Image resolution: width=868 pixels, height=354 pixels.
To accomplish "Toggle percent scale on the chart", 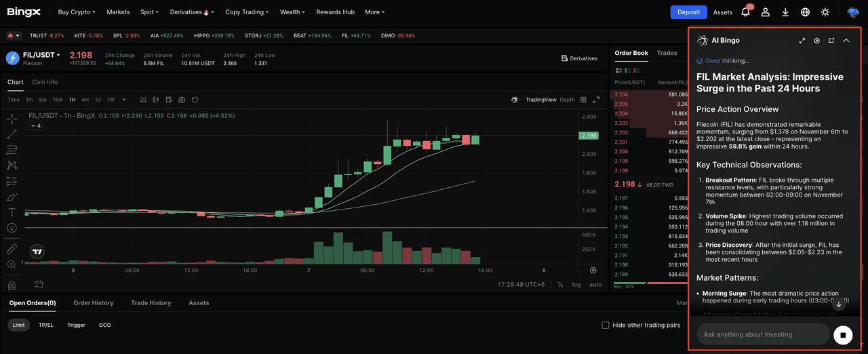I will coord(560,284).
